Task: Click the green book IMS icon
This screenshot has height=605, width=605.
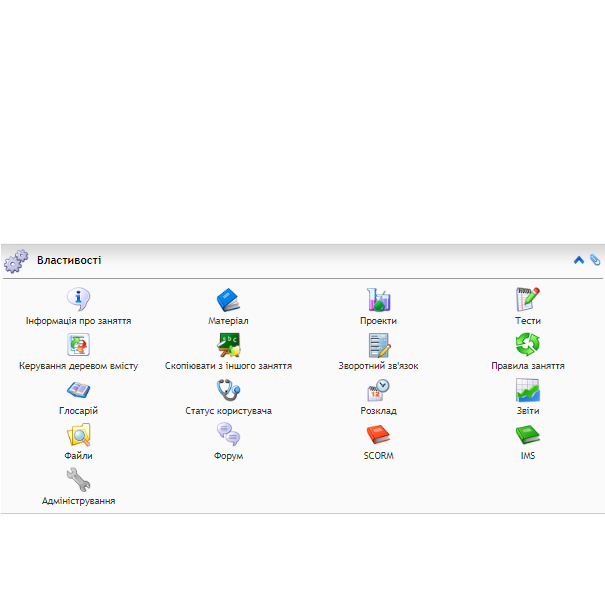Action: click(x=527, y=434)
